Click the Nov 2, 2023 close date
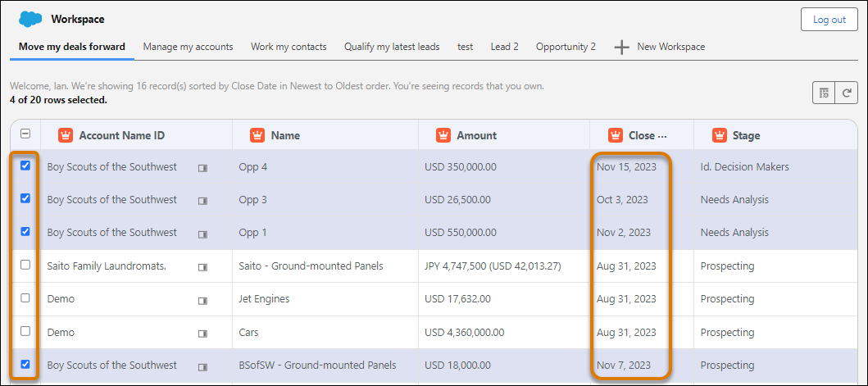868x386 pixels. tap(623, 233)
